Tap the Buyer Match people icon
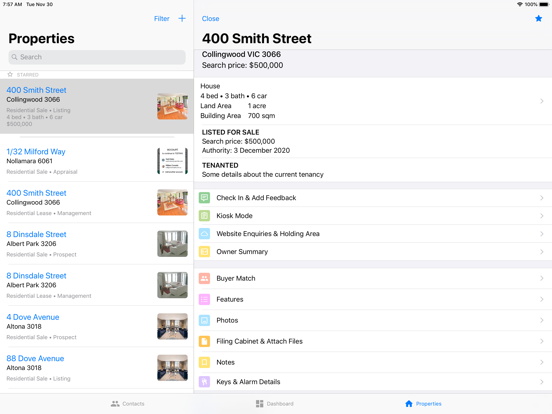The height and width of the screenshot is (414, 552). 204,278
